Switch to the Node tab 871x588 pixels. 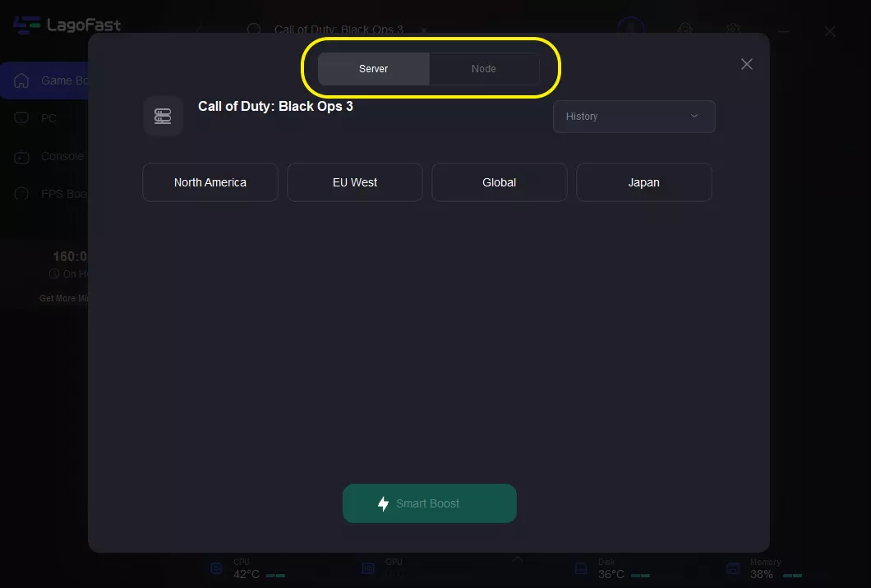tap(483, 69)
